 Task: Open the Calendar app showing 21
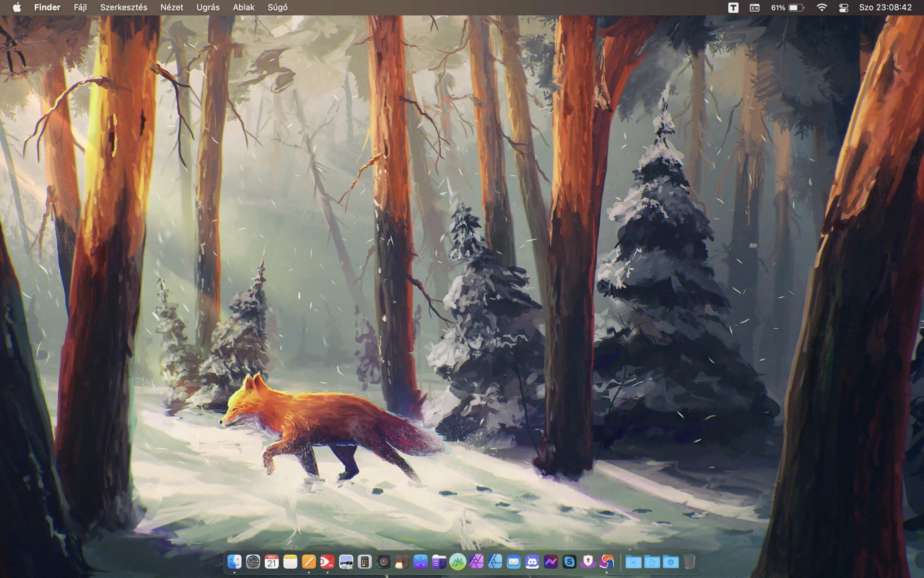click(x=272, y=562)
